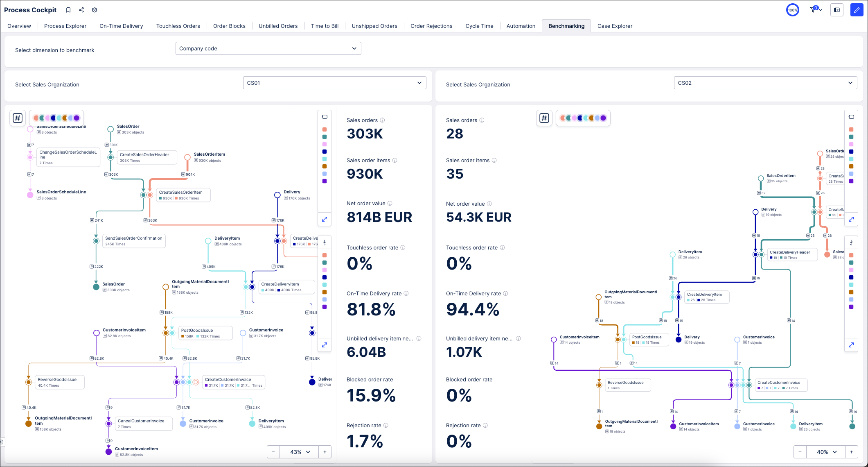Image resolution: width=868 pixels, height=467 pixels.
Task: Select the ReverseGoodsIssue activity in CS02 graph
Action: click(628, 385)
